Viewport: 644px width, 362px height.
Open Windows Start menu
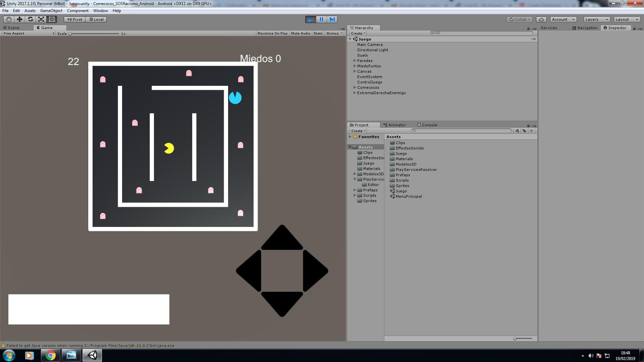tap(9, 355)
